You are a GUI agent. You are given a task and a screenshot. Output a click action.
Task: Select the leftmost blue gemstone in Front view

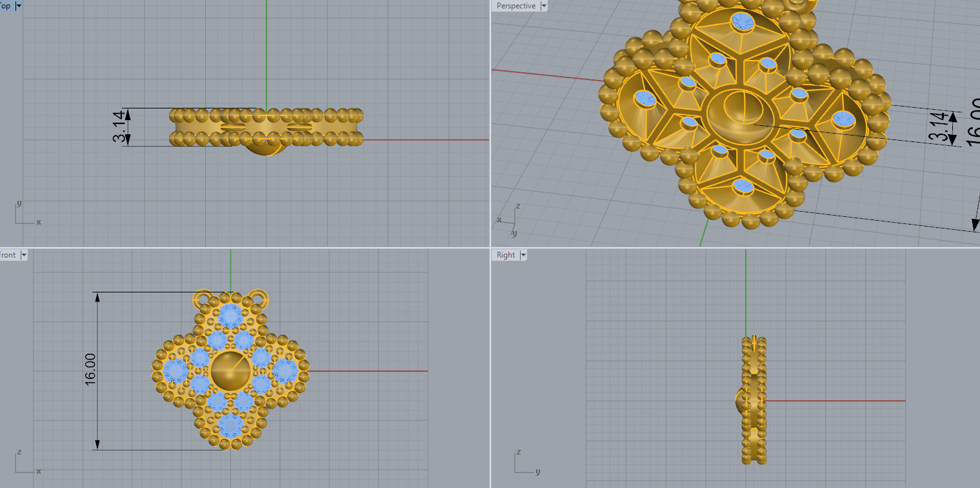tap(175, 371)
